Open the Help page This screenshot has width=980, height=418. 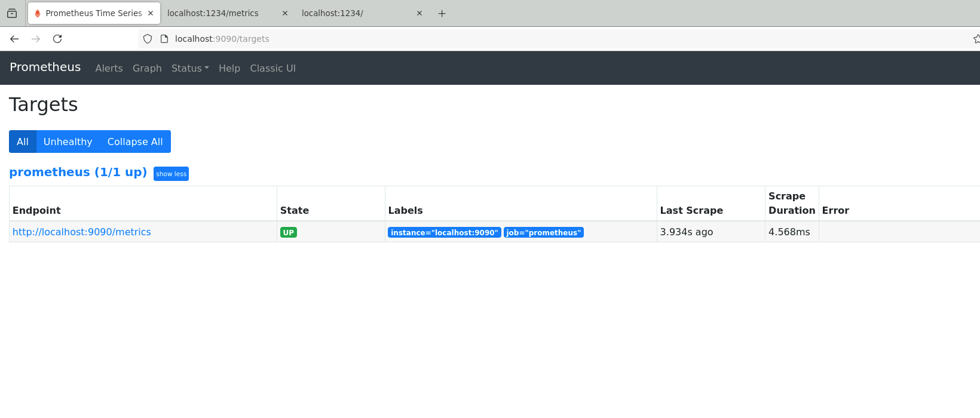click(x=229, y=68)
